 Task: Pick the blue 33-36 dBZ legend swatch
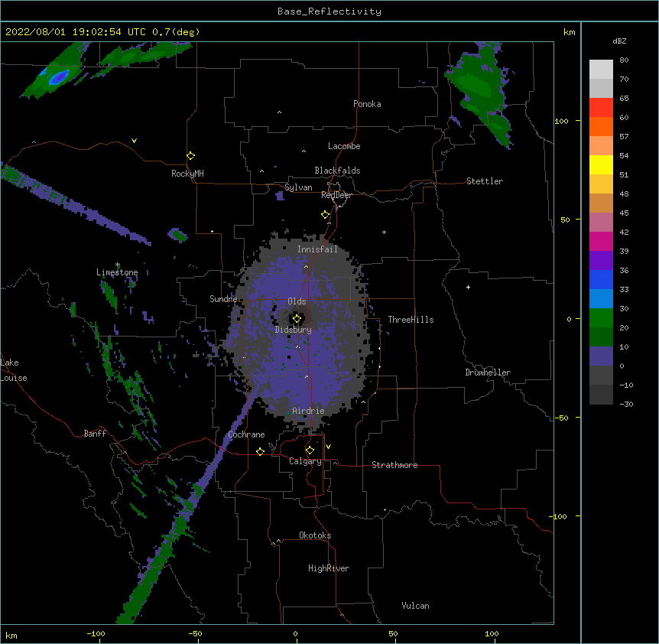pyautogui.click(x=601, y=279)
